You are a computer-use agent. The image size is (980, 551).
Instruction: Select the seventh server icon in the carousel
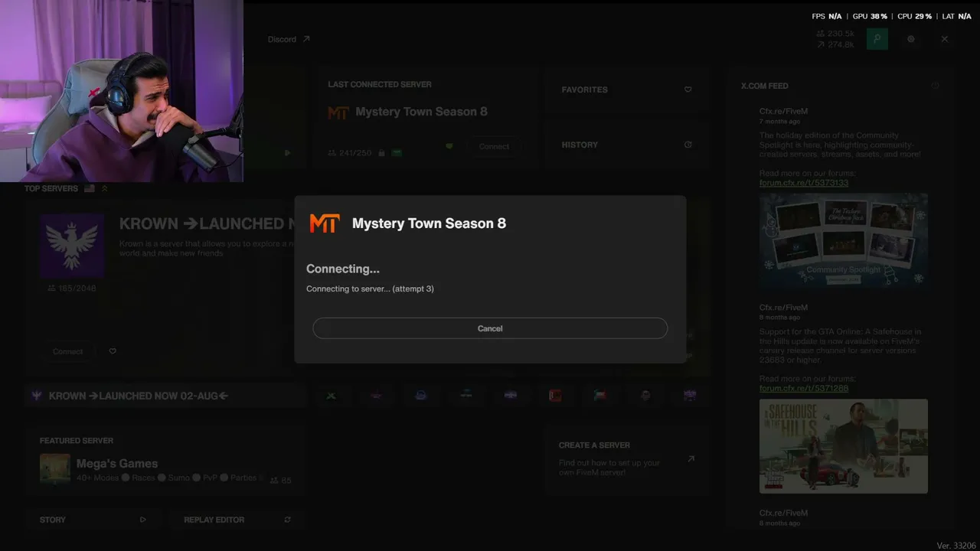click(600, 396)
